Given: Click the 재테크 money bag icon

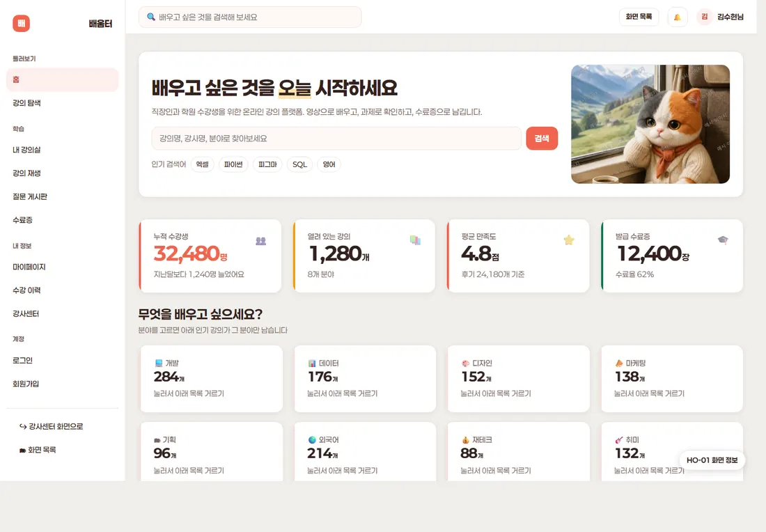Looking at the screenshot, I should pos(466,439).
